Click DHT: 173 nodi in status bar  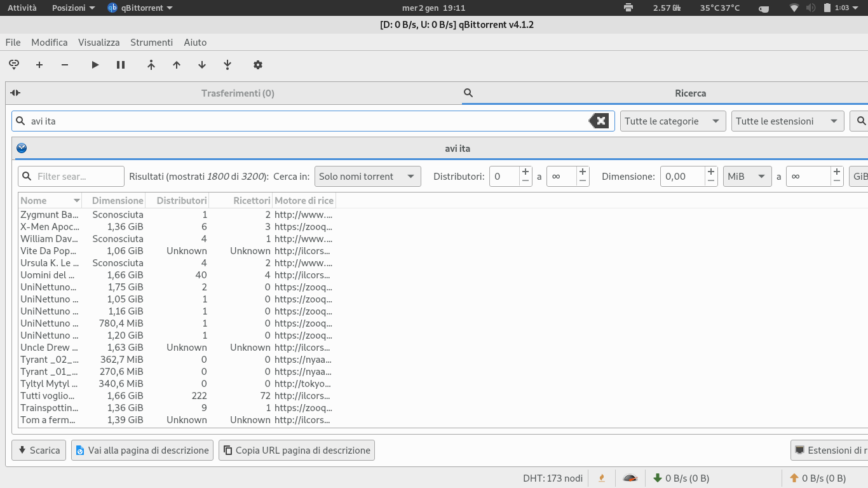(553, 478)
